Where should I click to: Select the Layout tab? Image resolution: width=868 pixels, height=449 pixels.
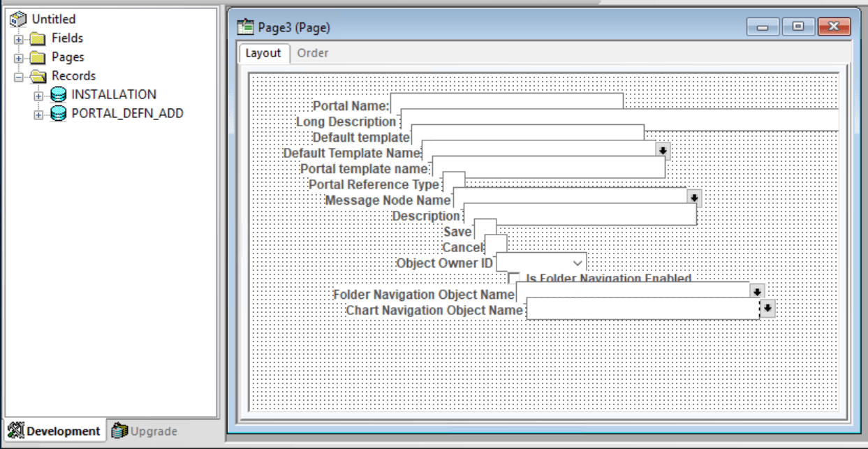(262, 52)
